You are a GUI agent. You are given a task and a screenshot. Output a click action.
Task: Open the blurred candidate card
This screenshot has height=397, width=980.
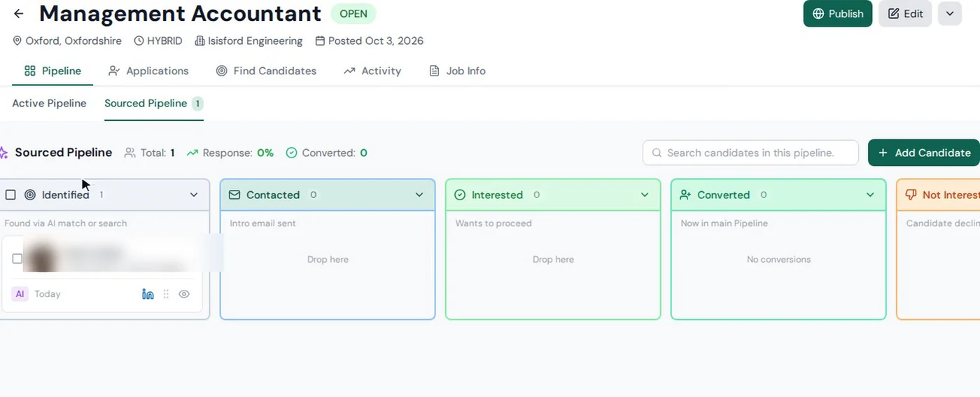tap(102, 274)
